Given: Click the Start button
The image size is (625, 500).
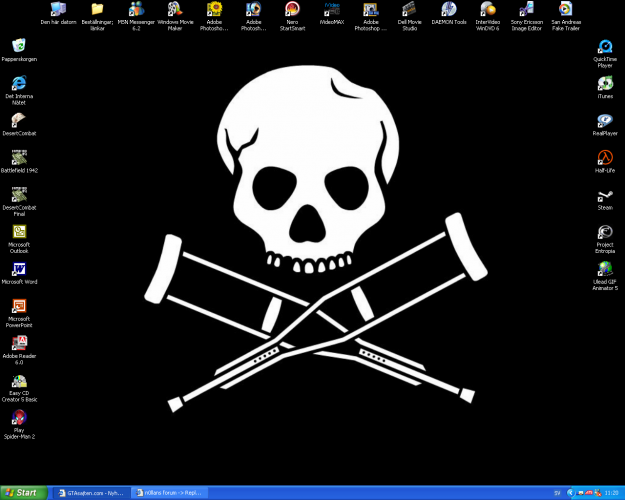Looking at the screenshot, I should pyautogui.click(x=21, y=492).
